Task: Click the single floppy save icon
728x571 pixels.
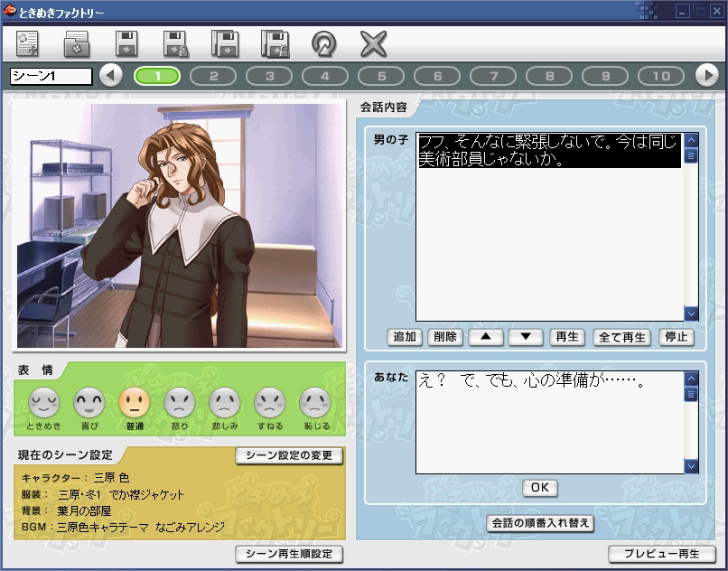Action: (126, 44)
